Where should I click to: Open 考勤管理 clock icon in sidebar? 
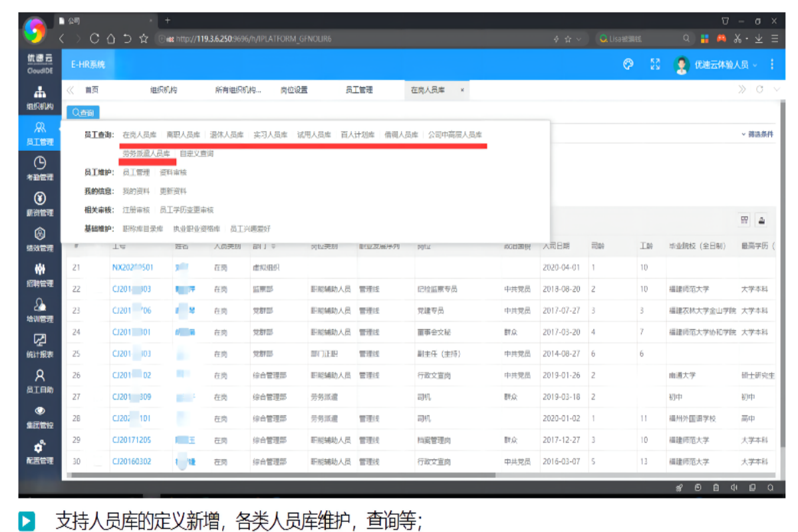(40, 168)
